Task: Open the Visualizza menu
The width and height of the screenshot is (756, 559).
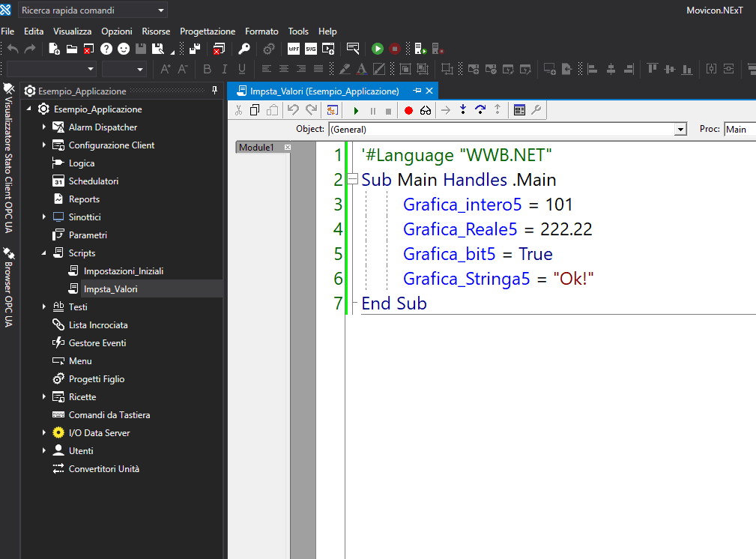Action: tap(73, 31)
